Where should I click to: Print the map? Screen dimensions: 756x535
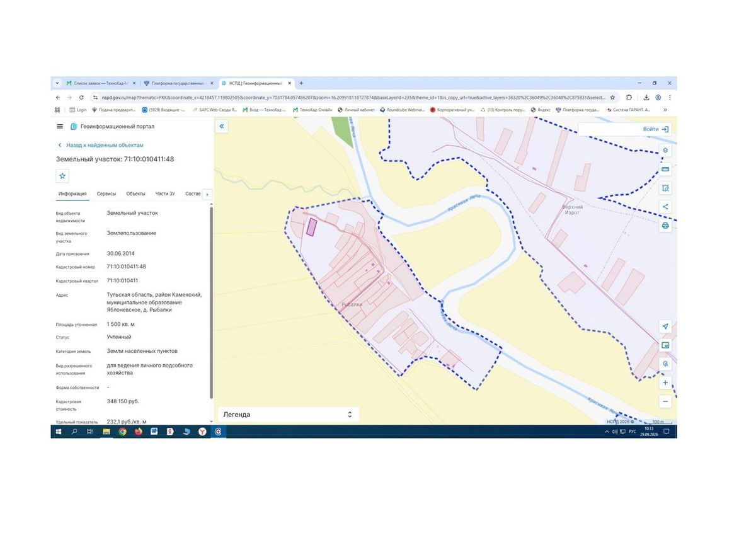click(665, 226)
